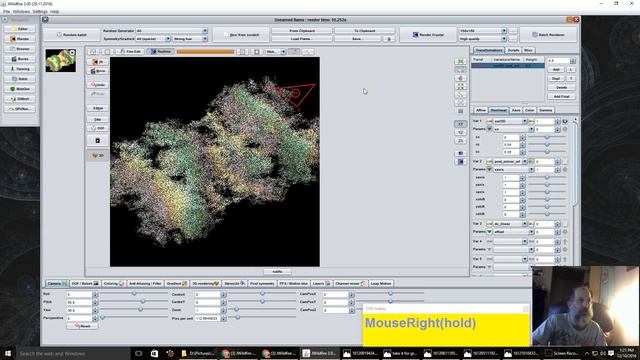Select the highlighted transform row in table
The height and width of the screenshot is (360, 640).
point(508,65)
